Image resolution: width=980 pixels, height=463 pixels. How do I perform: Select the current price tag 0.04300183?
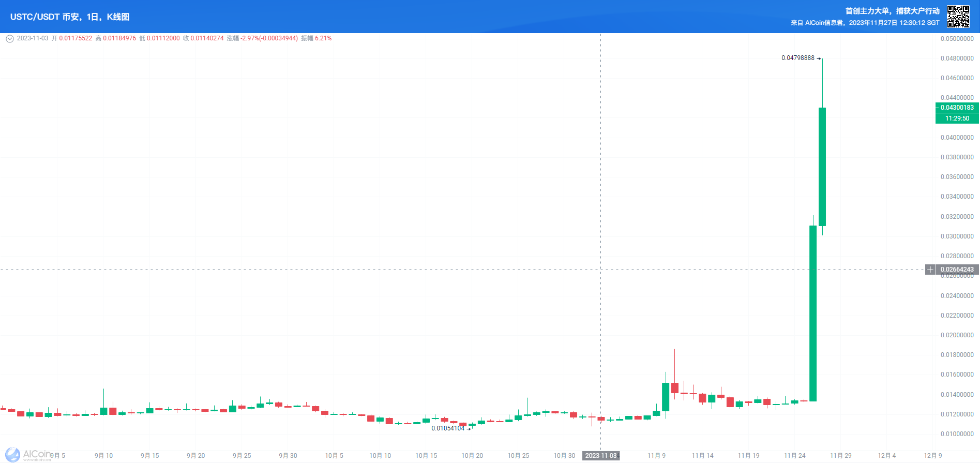957,108
